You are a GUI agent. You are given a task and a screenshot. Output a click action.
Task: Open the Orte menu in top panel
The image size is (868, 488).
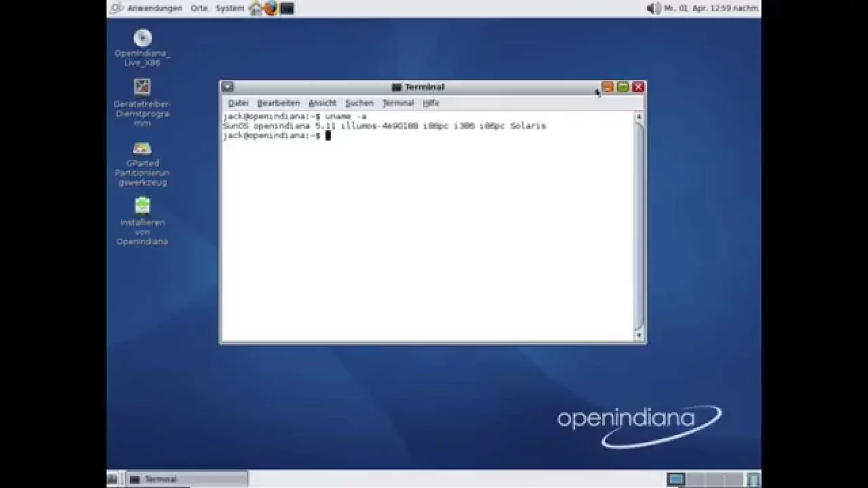tap(199, 8)
